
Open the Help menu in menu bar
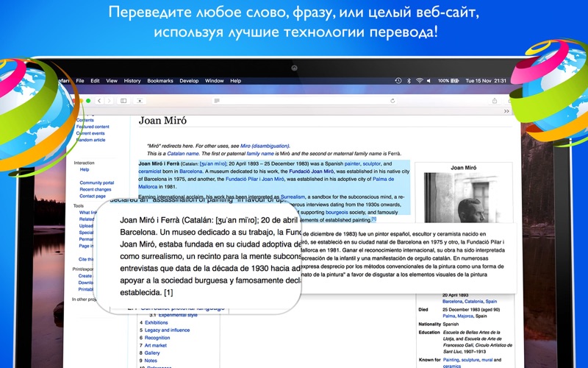(x=235, y=81)
